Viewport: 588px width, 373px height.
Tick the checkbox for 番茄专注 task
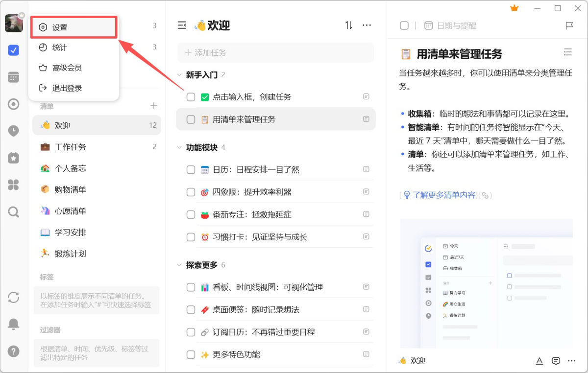tap(191, 214)
